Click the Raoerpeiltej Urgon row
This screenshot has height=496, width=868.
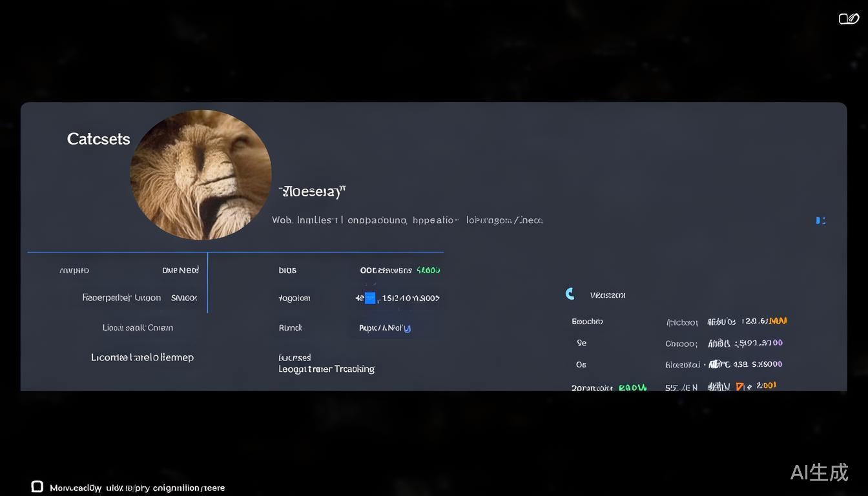(x=121, y=298)
